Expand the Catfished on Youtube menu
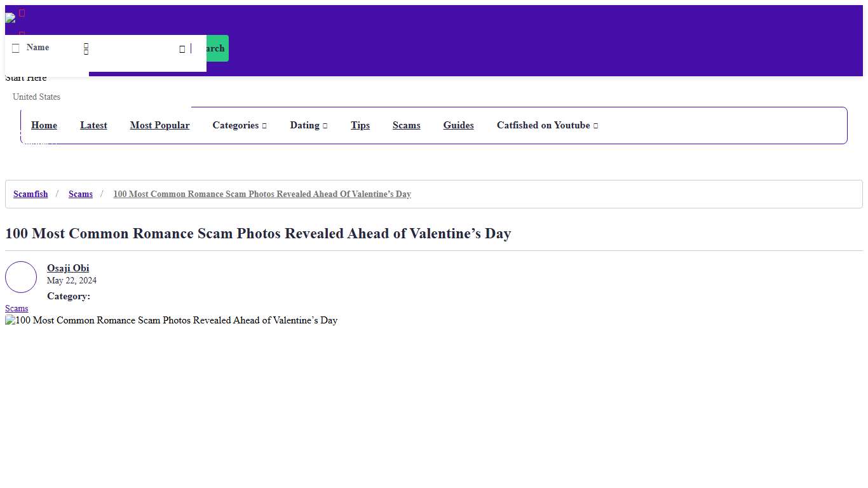 tap(547, 125)
